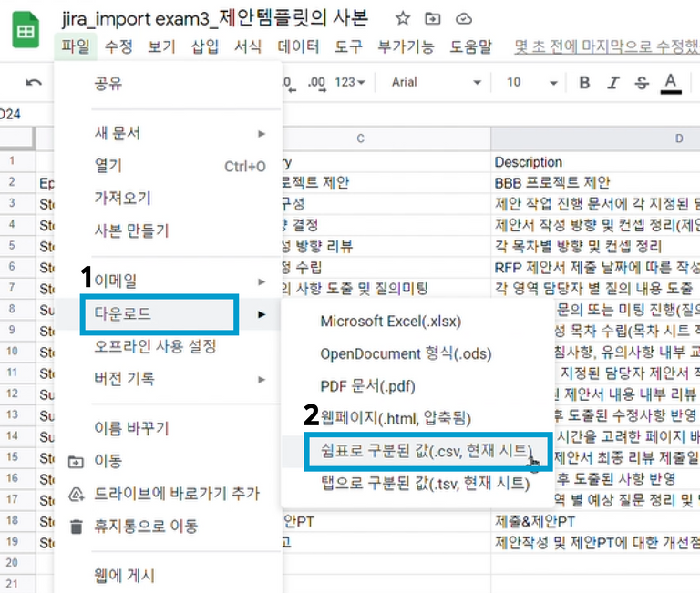Screen dimensions: 700x593
Task: Expand the 새 문서 submenu arrow
Action: click(x=262, y=134)
